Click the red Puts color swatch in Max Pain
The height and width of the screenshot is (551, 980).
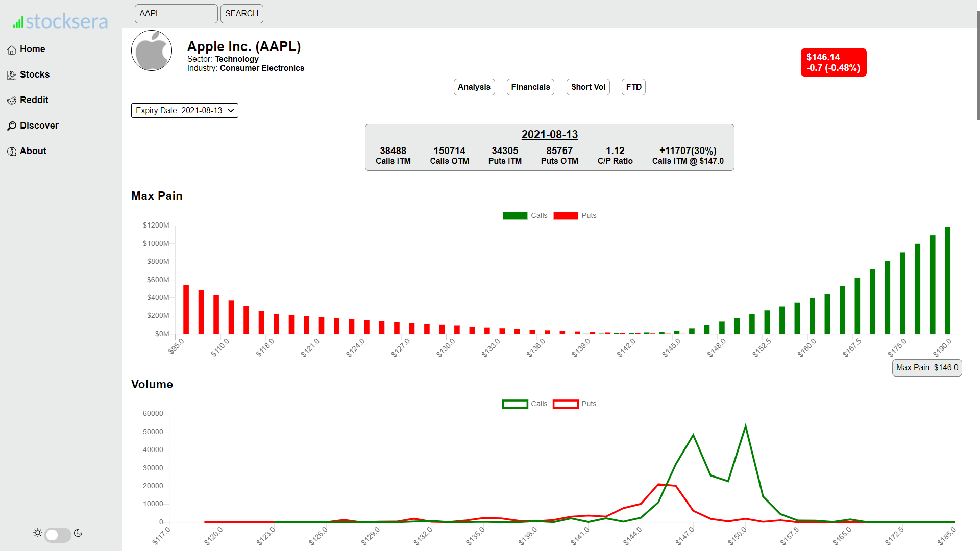566,215
